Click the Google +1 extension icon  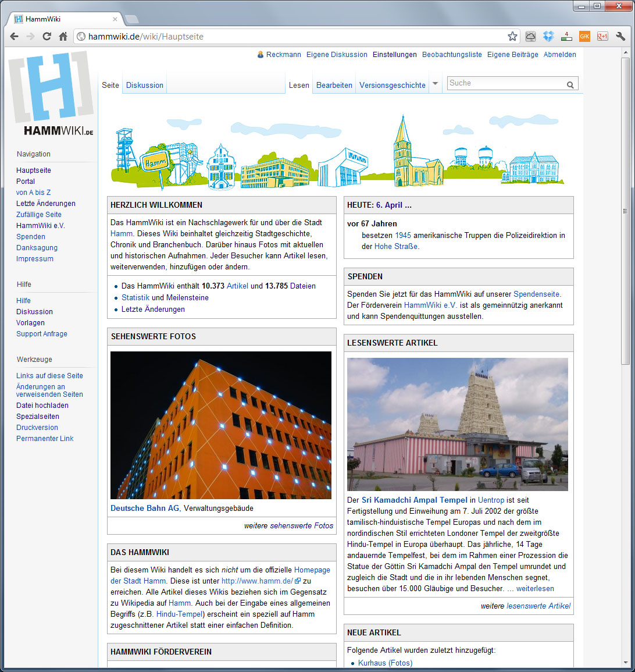click(602, 37)
